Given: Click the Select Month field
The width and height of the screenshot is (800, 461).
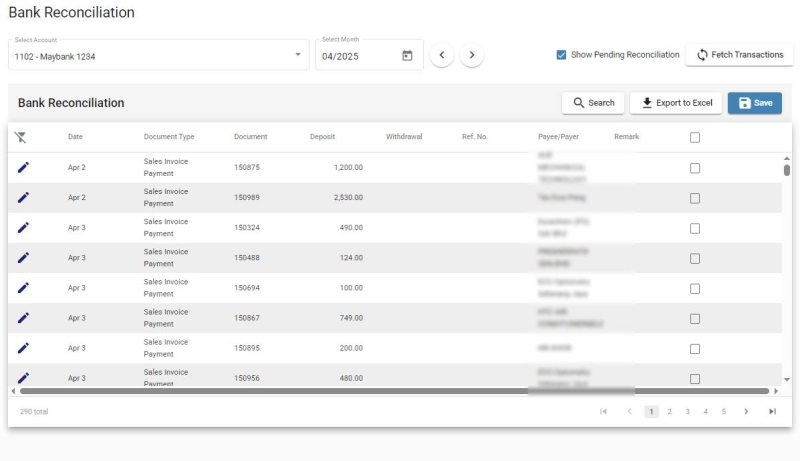Looking at the screenshot, I should point(369,55).
